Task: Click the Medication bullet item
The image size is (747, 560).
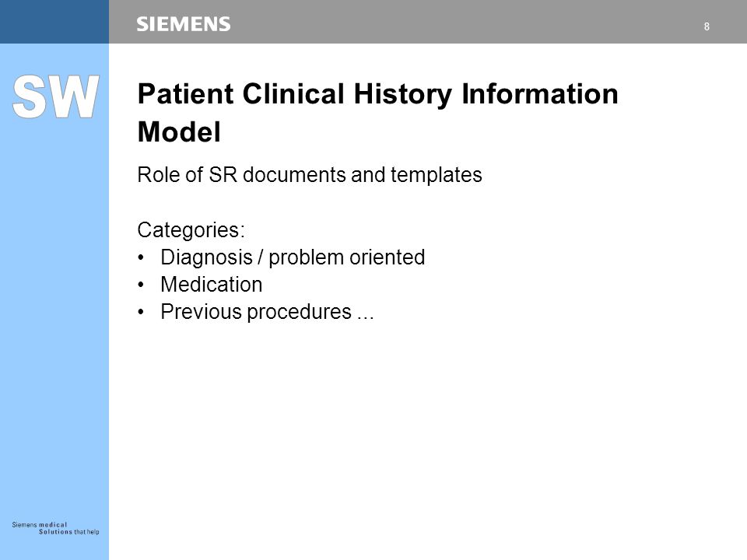Action: coord(211,285)
